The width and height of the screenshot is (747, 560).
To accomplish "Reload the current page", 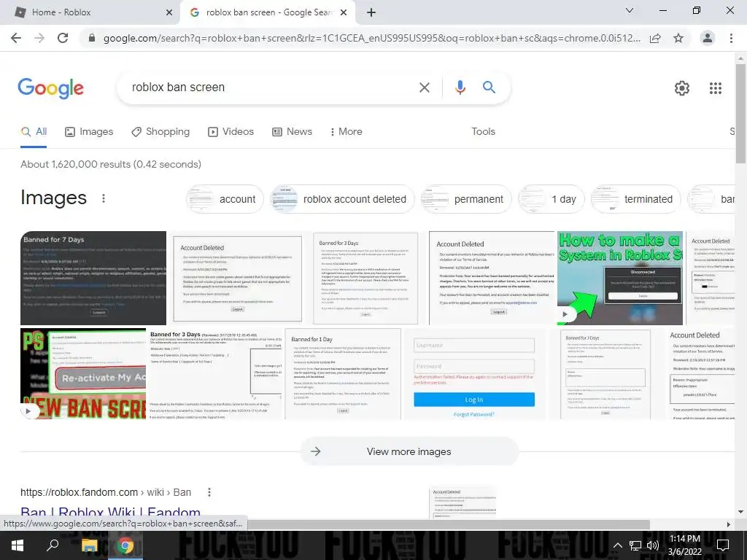I will pyautogui.click(x=63, y=38).
